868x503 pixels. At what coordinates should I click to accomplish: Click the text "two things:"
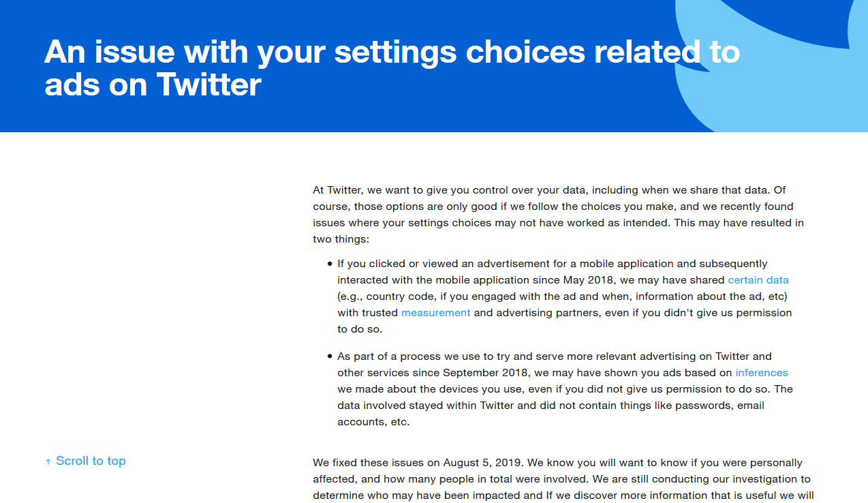[341, 239]
